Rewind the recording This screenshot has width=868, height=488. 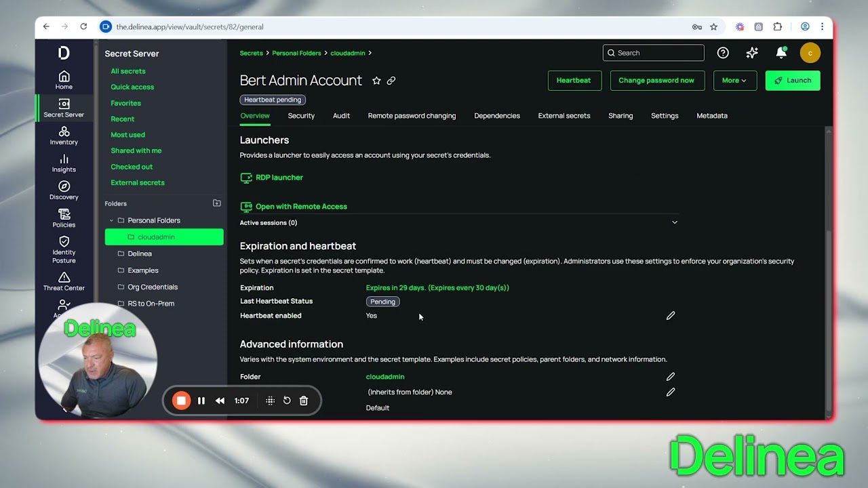point(220,401)
